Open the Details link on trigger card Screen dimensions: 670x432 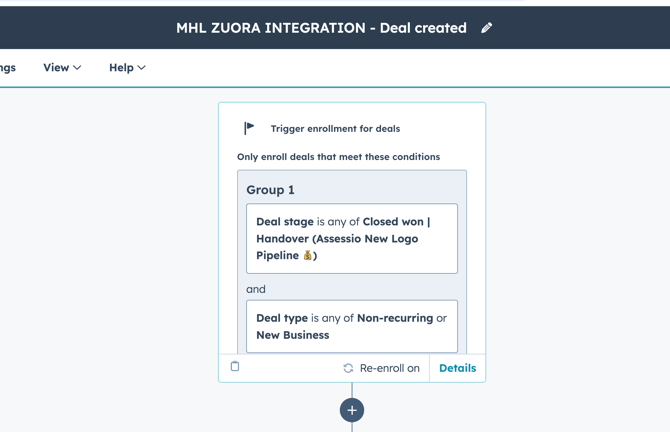coord(457,368)
